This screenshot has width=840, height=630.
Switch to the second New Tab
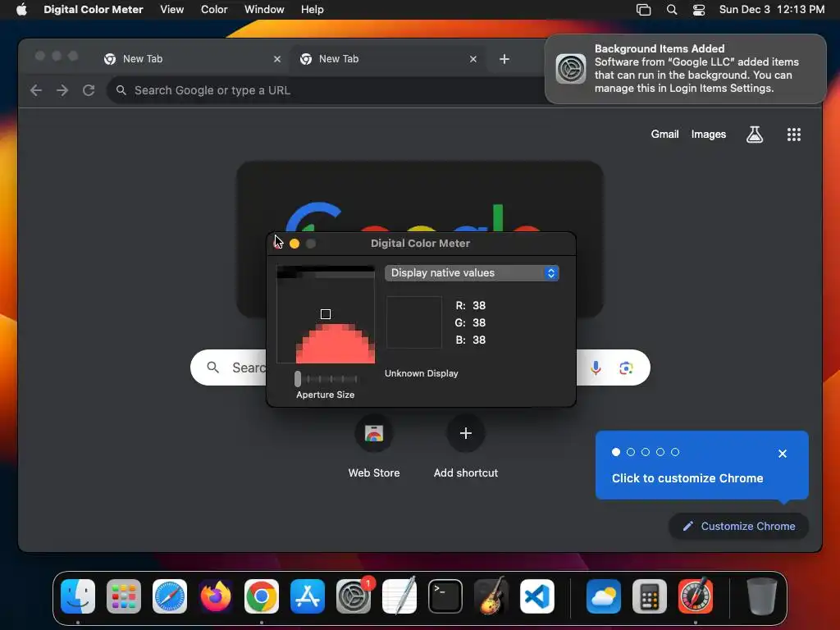[x=387, y=59]
